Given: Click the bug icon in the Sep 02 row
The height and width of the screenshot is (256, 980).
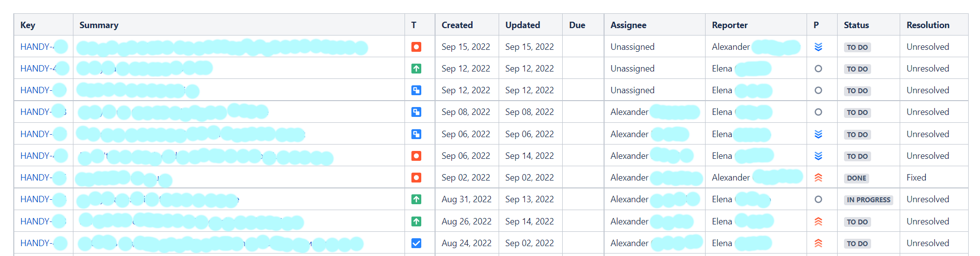Looking at the screenshot, I should point(416,178).
